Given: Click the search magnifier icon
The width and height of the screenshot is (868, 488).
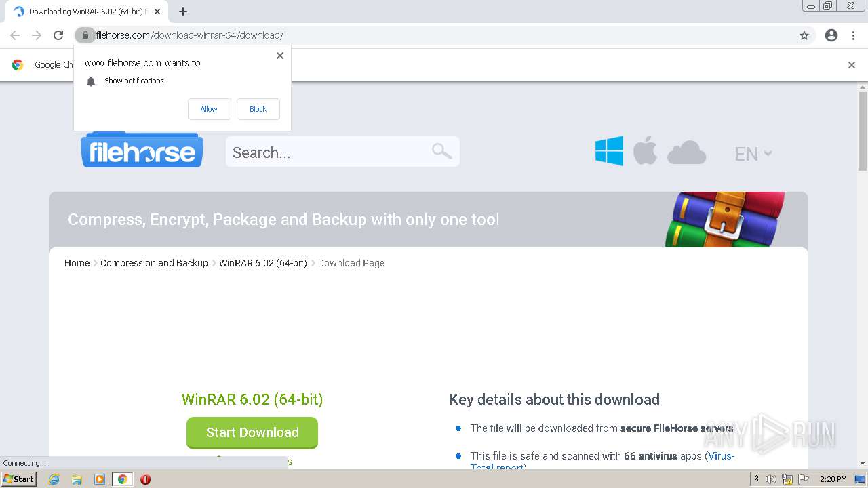Looking at the screenshot, I should coord(441,150).
